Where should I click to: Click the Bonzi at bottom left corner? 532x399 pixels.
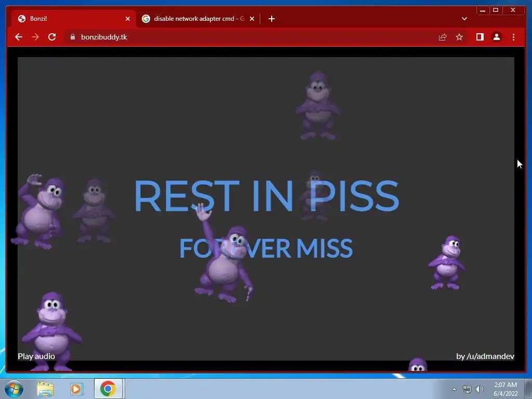click(51, 331)
